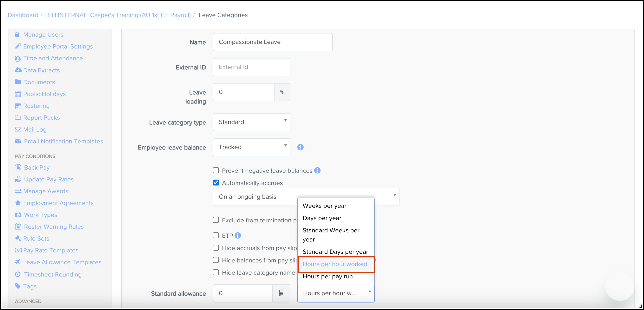Click the Data Extracts cloud icon
The image size is (644, 310).
point(18,70)
